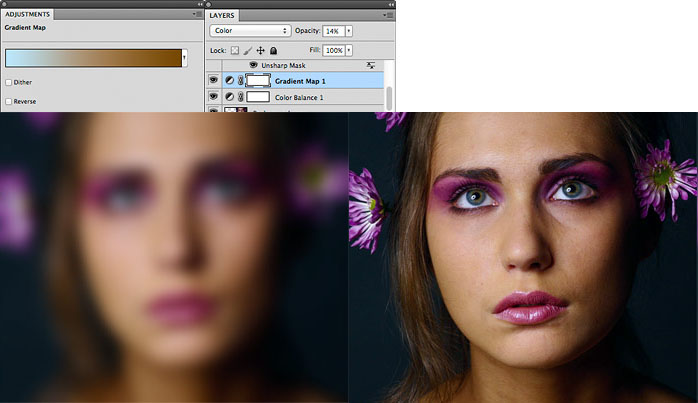Click Color Balance 1 adjustment layer icon
This screenshot has height=403, width=698.
229,97
